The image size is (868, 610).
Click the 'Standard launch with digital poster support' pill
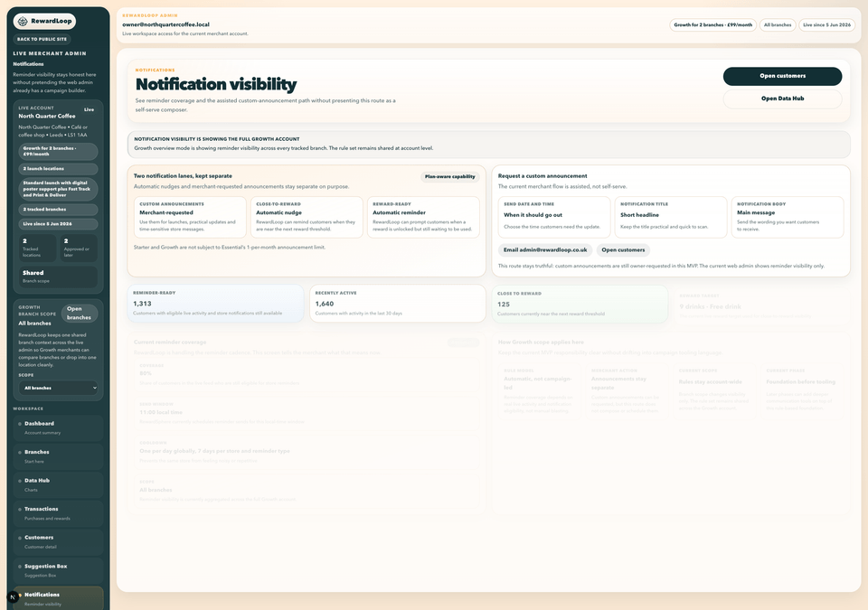click(58, 189)
